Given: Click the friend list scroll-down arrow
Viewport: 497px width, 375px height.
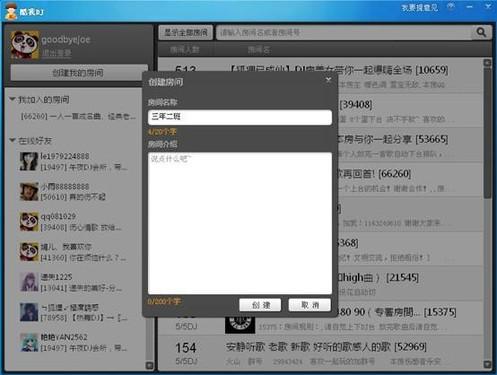Looking at the screenshot, I should (150, 365).
